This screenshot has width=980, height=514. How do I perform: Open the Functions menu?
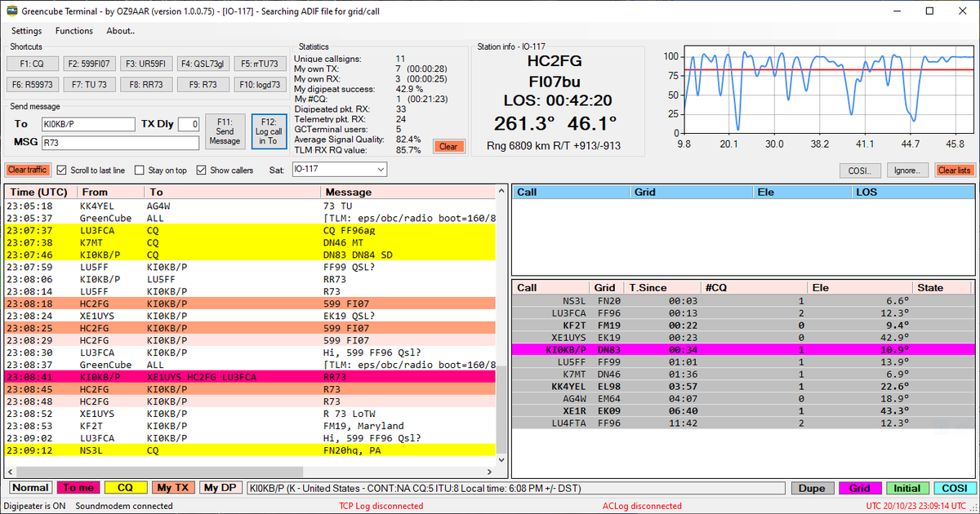[x=74, y=31]
